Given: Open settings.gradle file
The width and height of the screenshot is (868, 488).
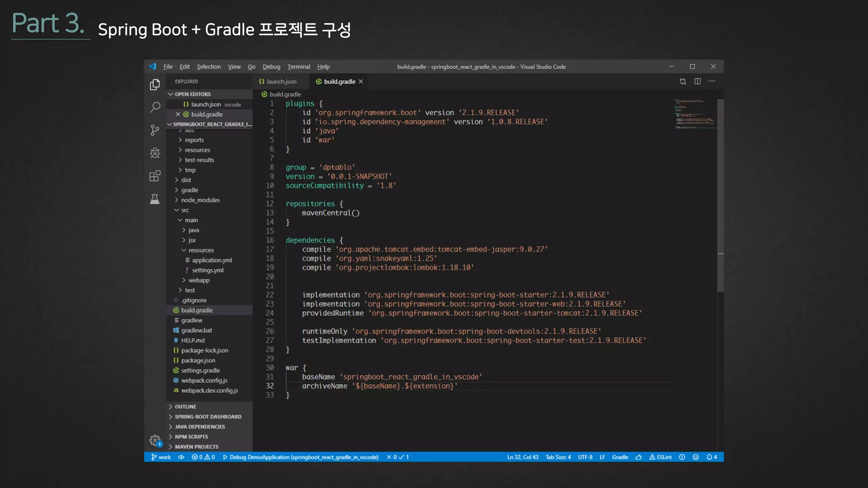Looking at the screenshot, I should 210,371.
